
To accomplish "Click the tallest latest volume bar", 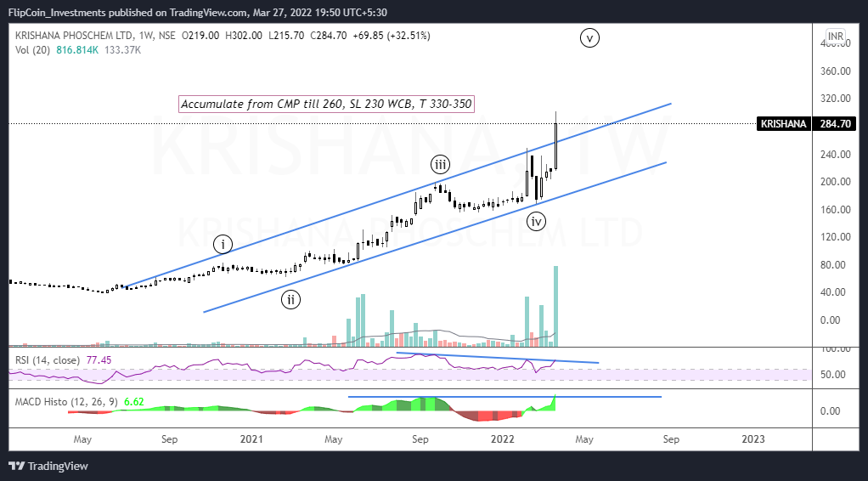I will coord(555,306).
